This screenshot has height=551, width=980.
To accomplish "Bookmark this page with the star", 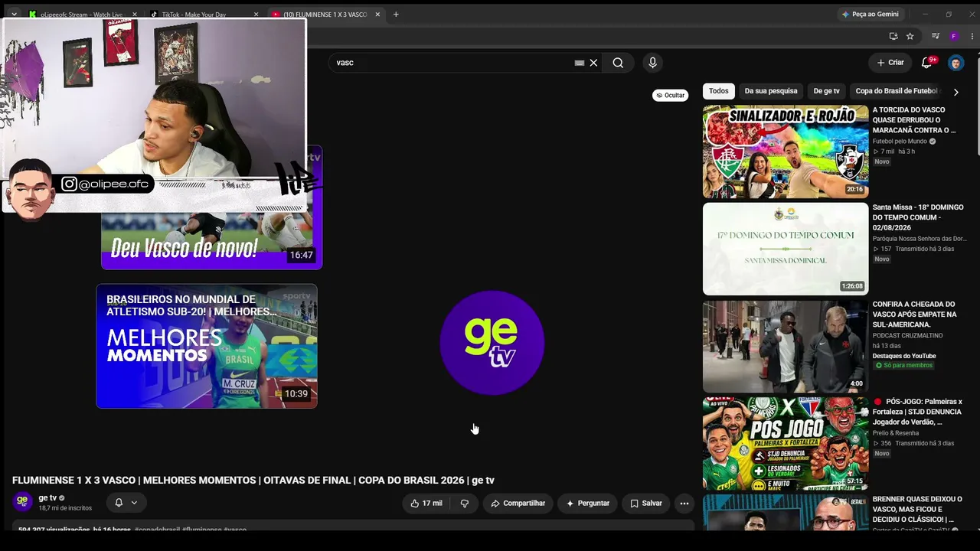I will tap(910, 36).
